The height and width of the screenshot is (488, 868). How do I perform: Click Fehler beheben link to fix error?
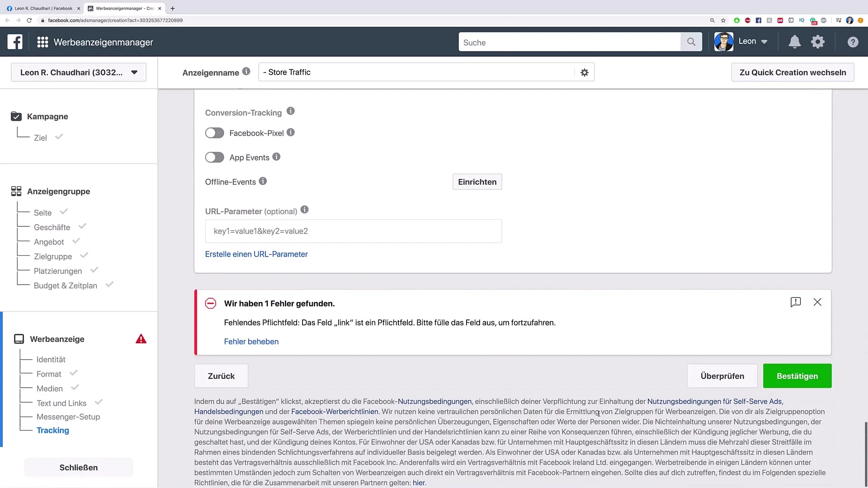tap(251, 342)
